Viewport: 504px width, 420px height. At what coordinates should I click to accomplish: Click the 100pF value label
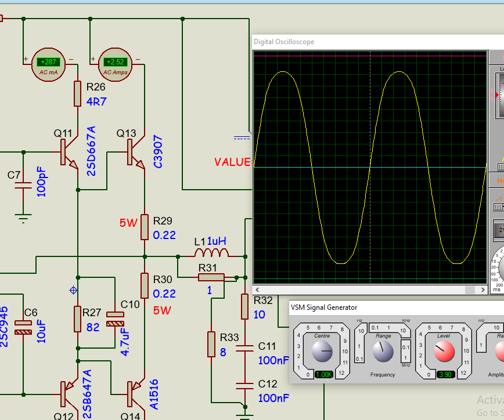(x=41, y=182)
